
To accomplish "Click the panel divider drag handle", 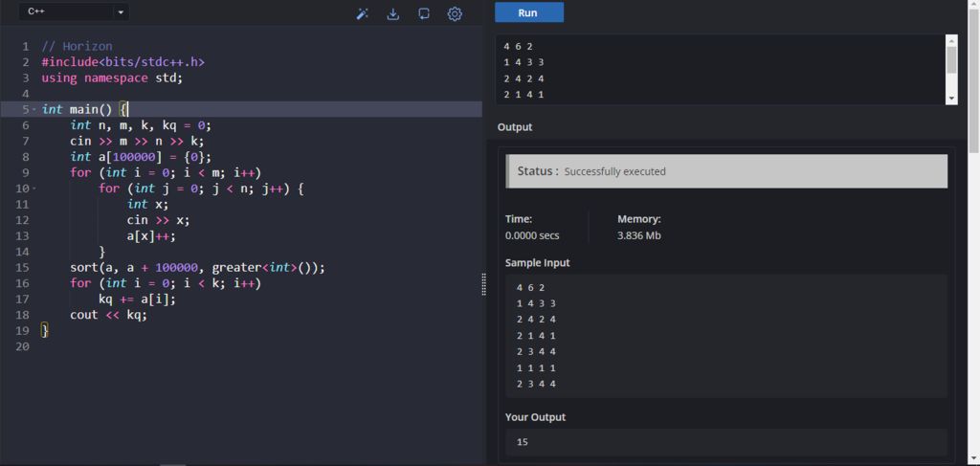I will click(483, 284).
